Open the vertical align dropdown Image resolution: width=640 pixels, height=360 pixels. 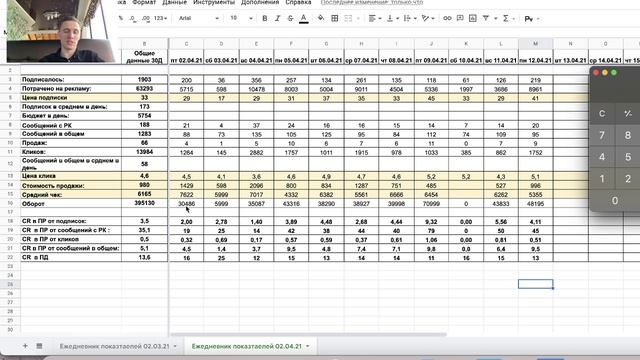(x=392, y=18)
